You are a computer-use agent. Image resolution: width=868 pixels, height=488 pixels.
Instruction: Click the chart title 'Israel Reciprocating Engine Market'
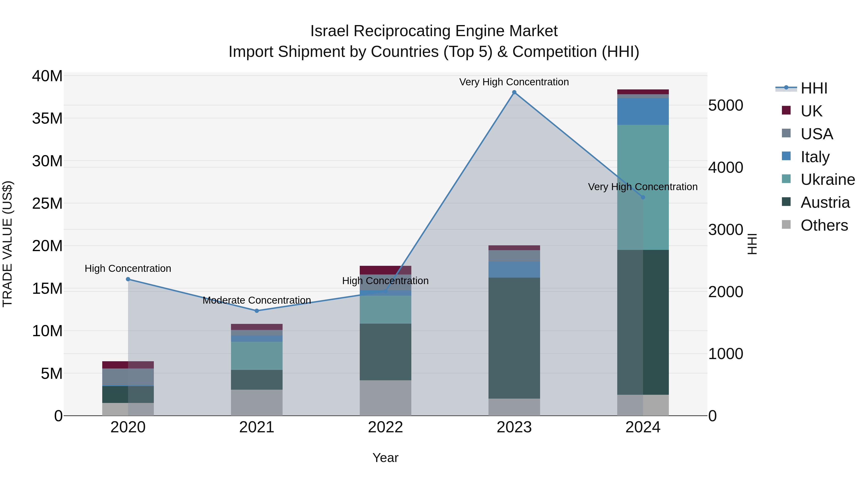(434, 31)
